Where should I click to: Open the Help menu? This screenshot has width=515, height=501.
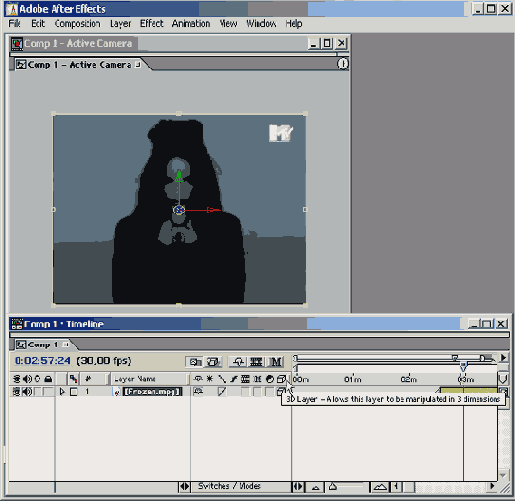pyautogui.click(x=294, y=24)
